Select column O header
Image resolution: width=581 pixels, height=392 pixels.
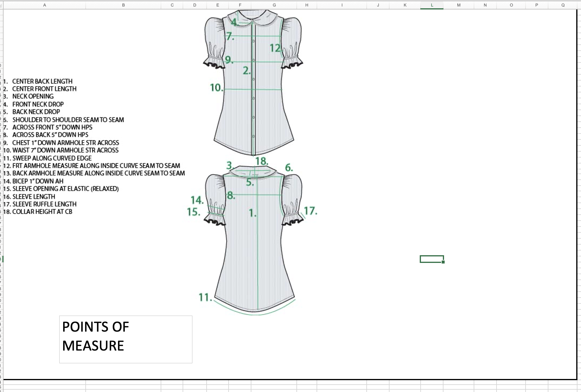point(511,5)
